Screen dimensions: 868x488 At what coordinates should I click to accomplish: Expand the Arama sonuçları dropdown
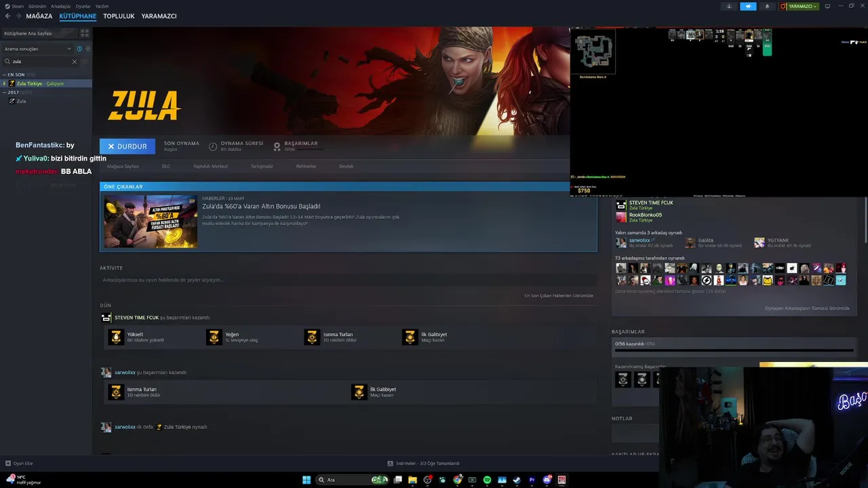37,49
